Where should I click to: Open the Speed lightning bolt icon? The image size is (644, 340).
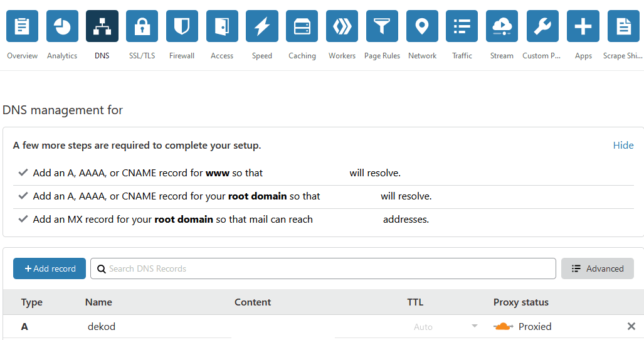click(262, 26)
